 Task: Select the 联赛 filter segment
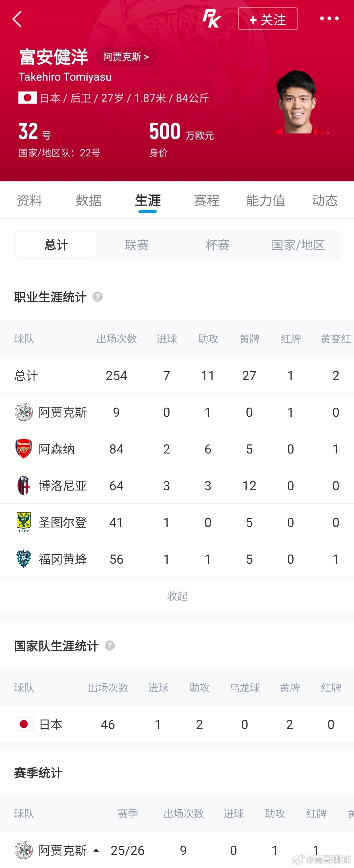pos(136,245)
